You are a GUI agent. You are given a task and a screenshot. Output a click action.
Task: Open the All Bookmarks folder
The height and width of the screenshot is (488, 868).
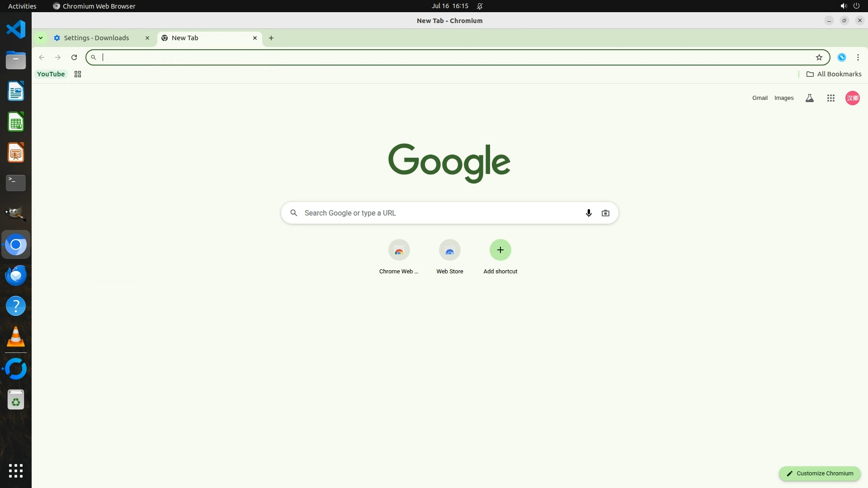[x=834, y=74]
